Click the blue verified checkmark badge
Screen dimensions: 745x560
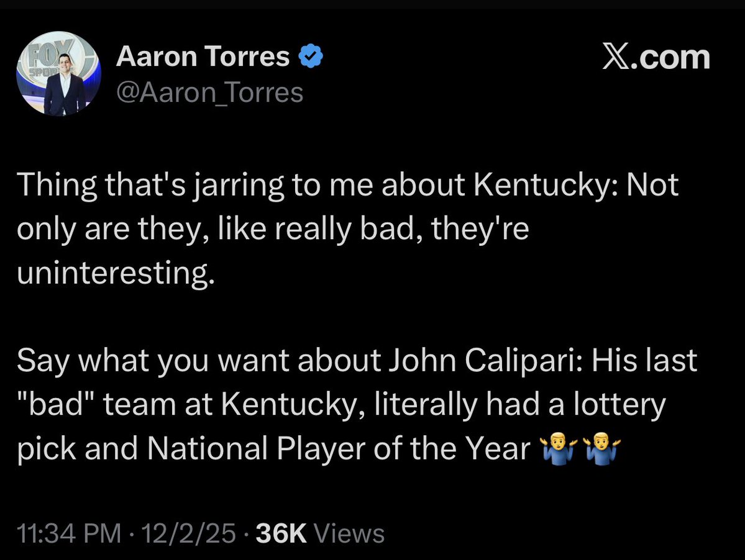pos(311,56)
